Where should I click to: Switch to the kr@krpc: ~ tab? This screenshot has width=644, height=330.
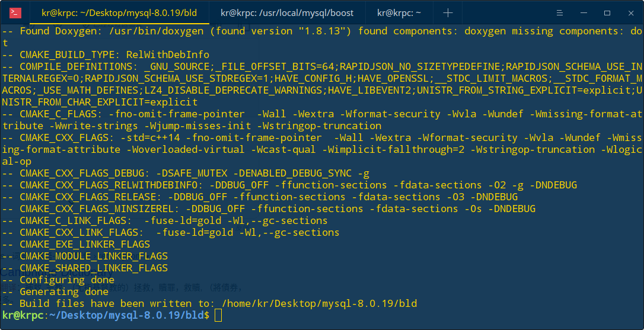pyautogui.click(x=399, y=13)
